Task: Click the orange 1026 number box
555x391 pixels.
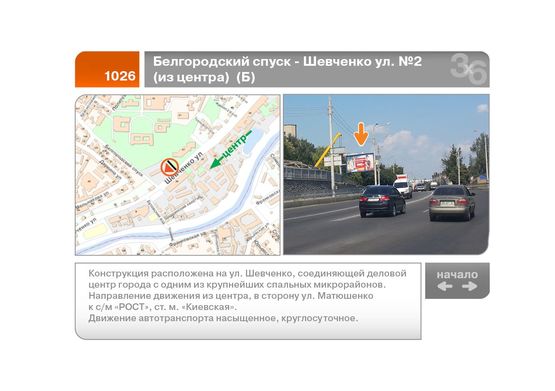Action: (107, 69)
